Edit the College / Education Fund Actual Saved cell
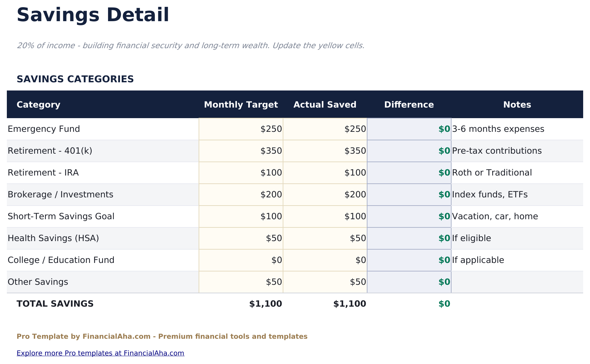Image resolution: width=590 pixels, height=364 pixels. pos(325,260)
